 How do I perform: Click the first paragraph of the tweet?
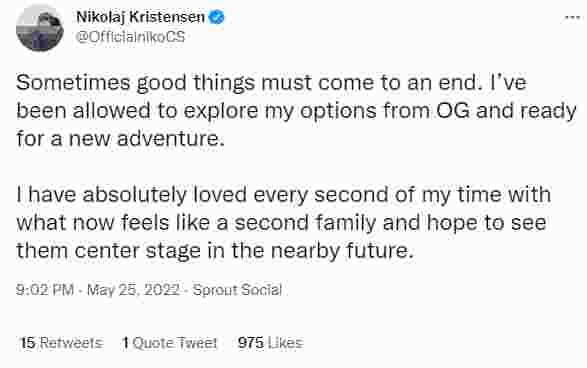click(x=296, y=111)
